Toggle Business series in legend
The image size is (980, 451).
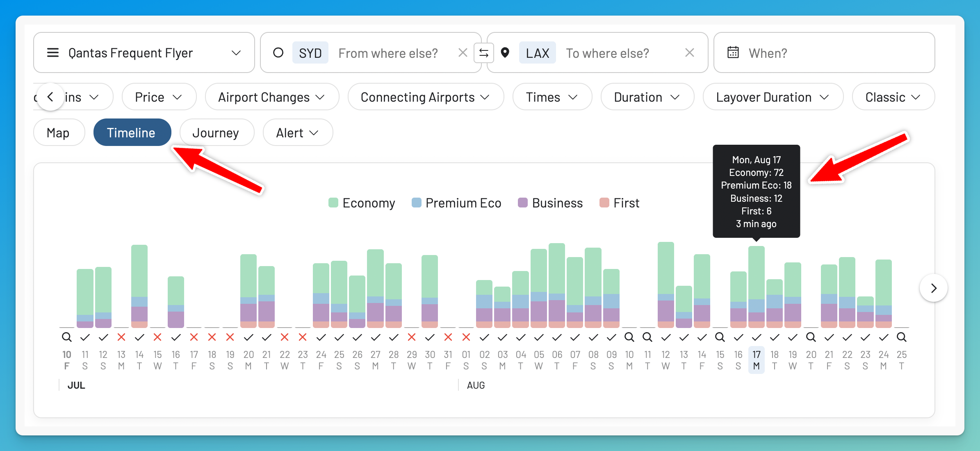click(550, 203)
